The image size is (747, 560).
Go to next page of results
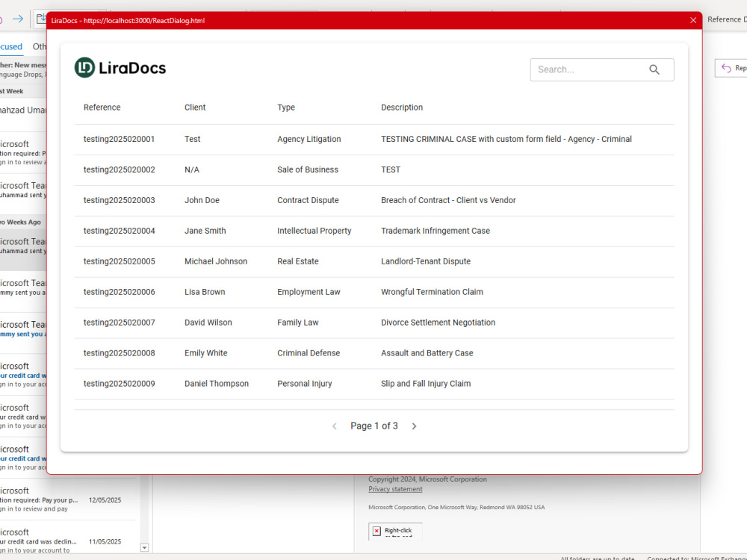coord(414,426)
